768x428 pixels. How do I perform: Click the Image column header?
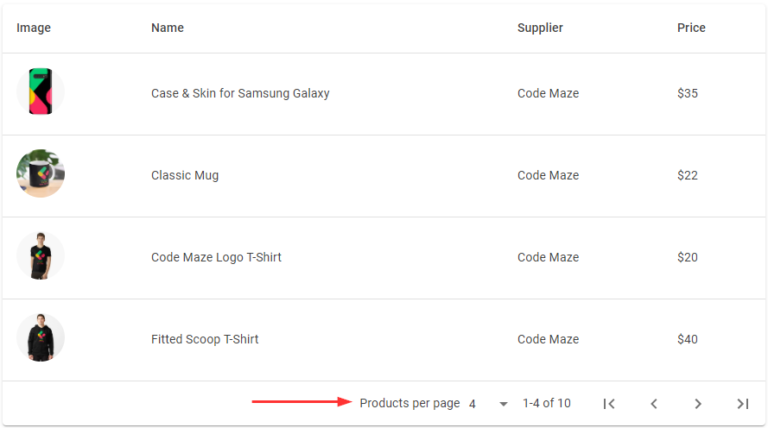(34, 28)
